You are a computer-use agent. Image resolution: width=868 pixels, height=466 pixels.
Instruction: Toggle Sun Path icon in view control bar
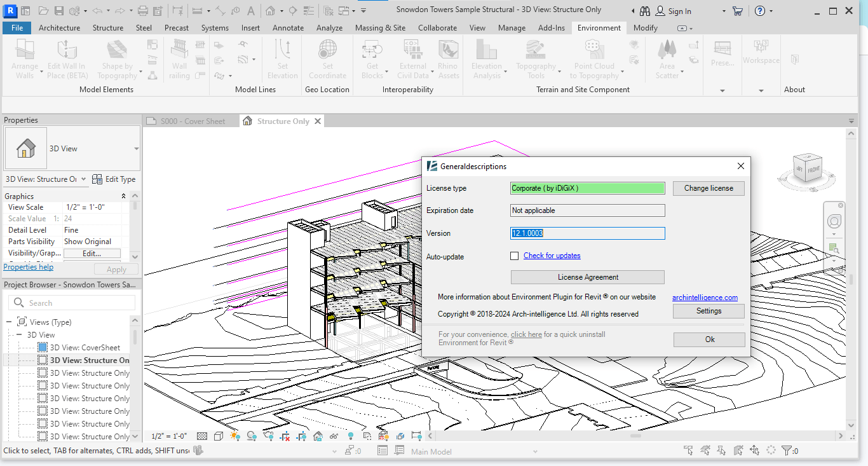(x=235, y=436)
